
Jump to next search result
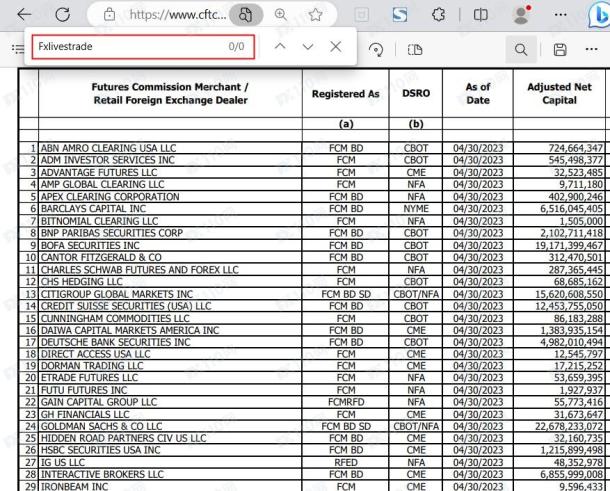tap(308, 47)
